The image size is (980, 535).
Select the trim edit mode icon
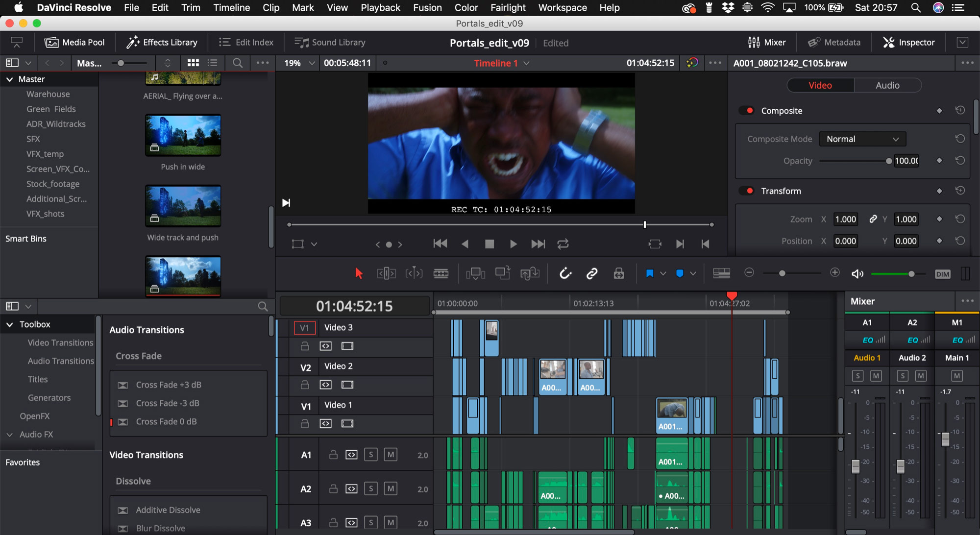385,273
